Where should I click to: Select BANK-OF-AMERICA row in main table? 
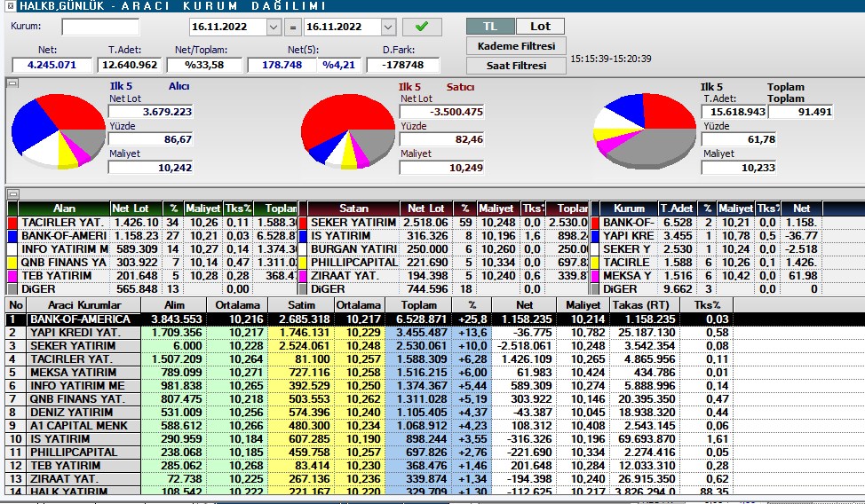point(434,319)
